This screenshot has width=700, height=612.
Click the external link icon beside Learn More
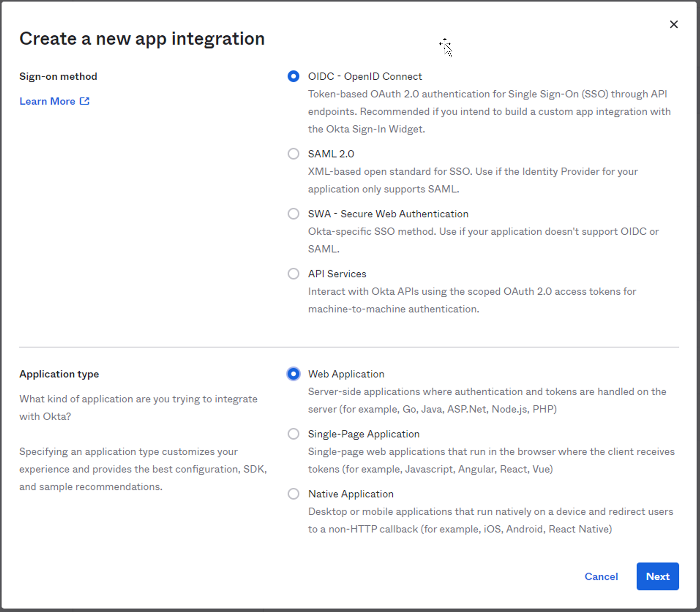pos(85,101)
